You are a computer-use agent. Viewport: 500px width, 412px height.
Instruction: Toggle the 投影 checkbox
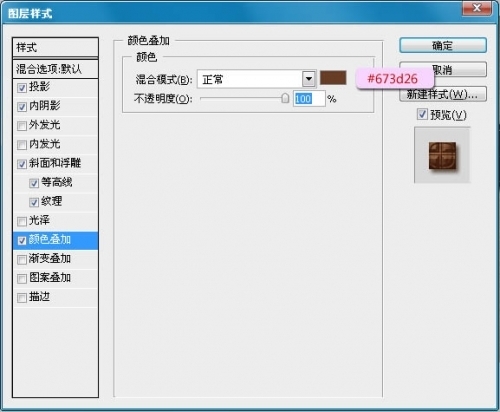pyautogui.click(x=22, y=88)
